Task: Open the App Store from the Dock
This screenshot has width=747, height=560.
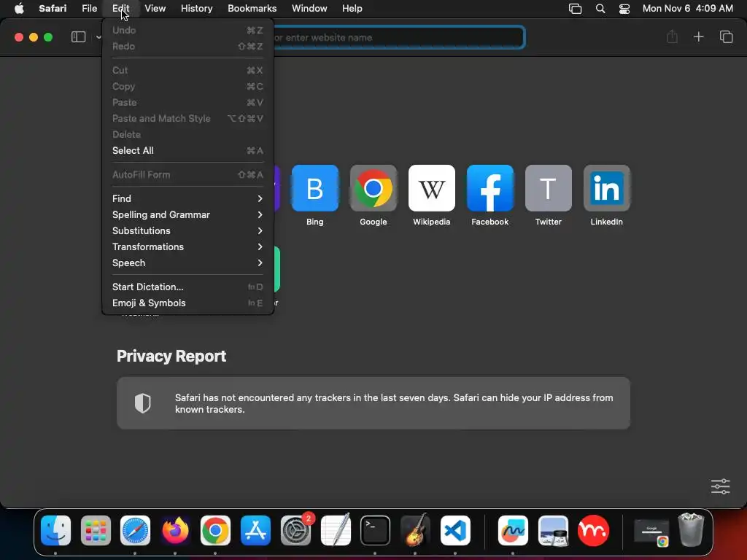Action: 255,530
